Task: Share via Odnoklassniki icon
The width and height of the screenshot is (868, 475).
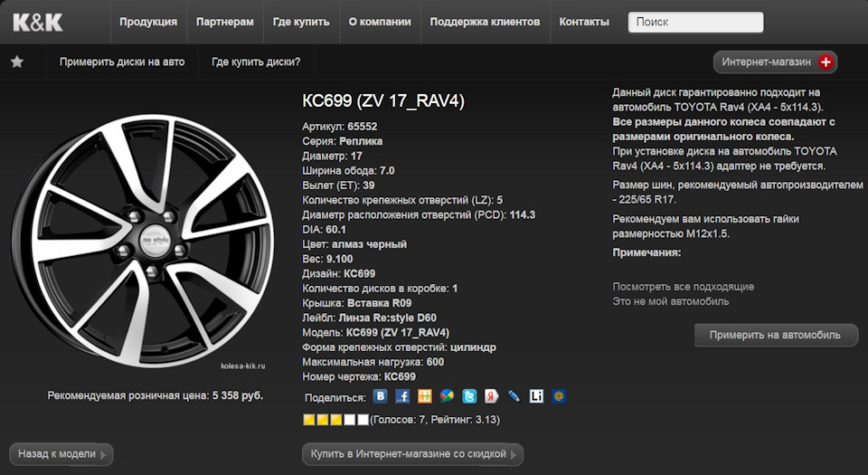Action: pos(425,396)
